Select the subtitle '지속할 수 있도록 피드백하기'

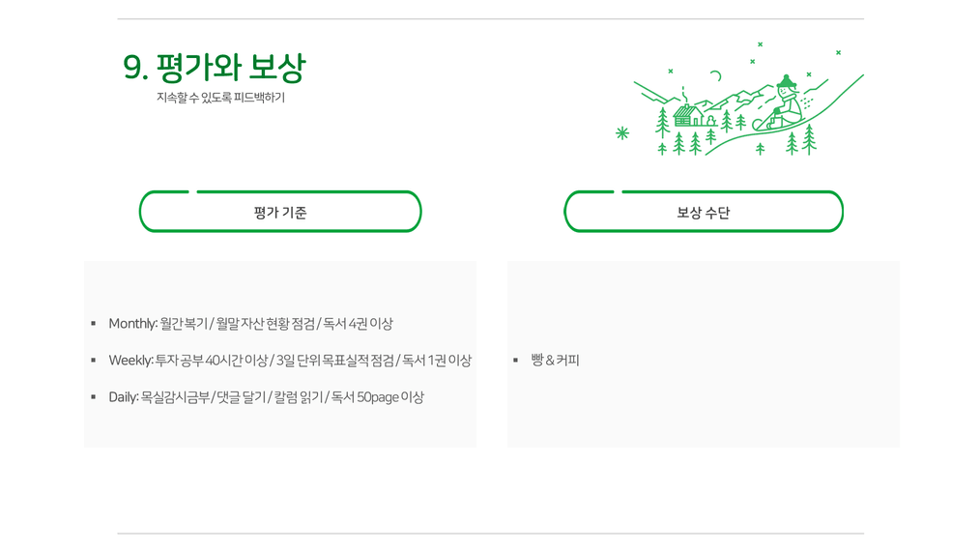pyautogui.click(x=220, y=98)
